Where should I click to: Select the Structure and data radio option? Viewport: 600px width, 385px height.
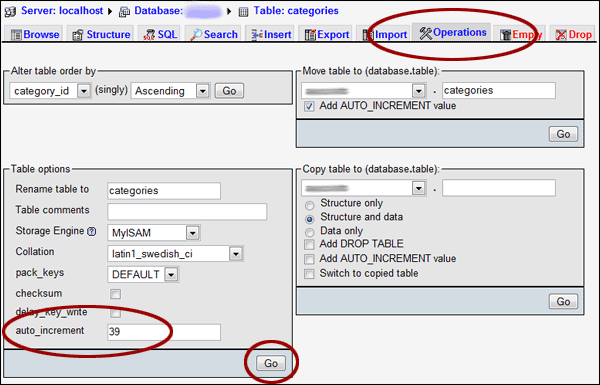click(x=310, y=219)
